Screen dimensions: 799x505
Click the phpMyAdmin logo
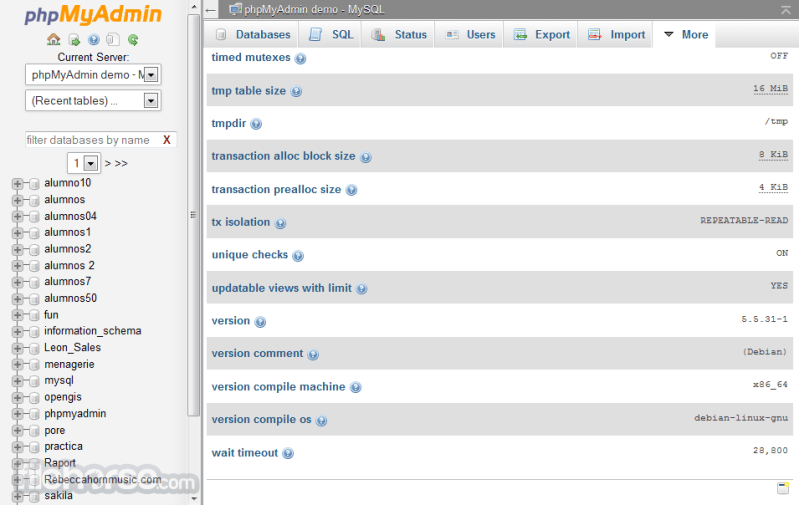[93, 14]
